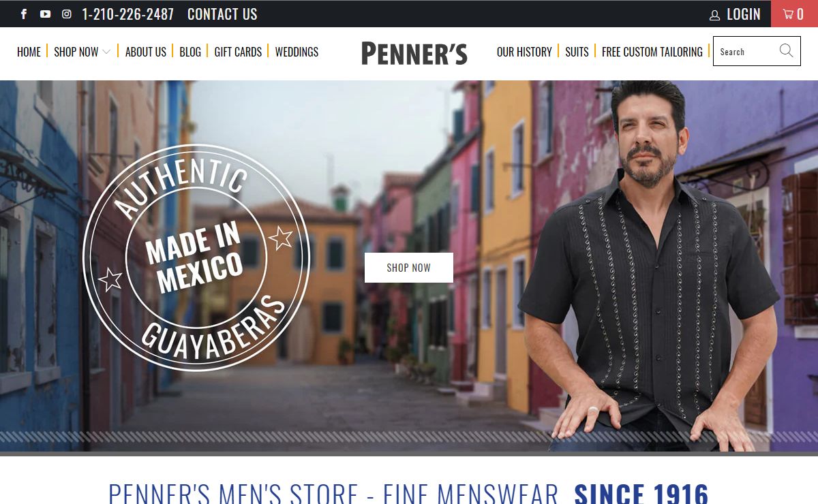The width and height of the screenshot is (818, 504).
Task: Open the Facebook page icon
Action: (24, 14)
